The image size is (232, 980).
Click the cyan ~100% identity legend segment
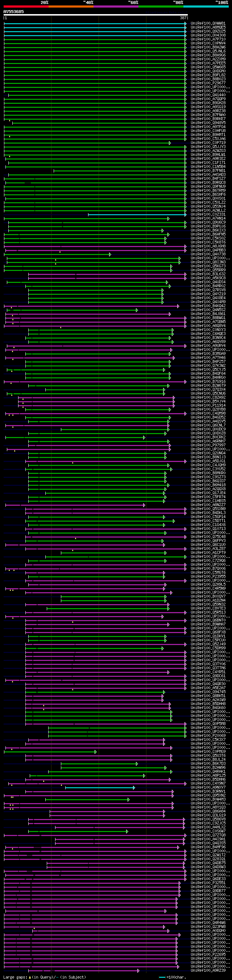click(206, 7)
